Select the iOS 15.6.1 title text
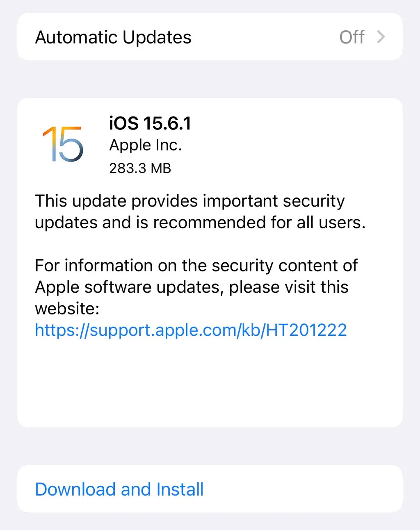The height and width of the screenshot is (530, 420). pos(150,123)
